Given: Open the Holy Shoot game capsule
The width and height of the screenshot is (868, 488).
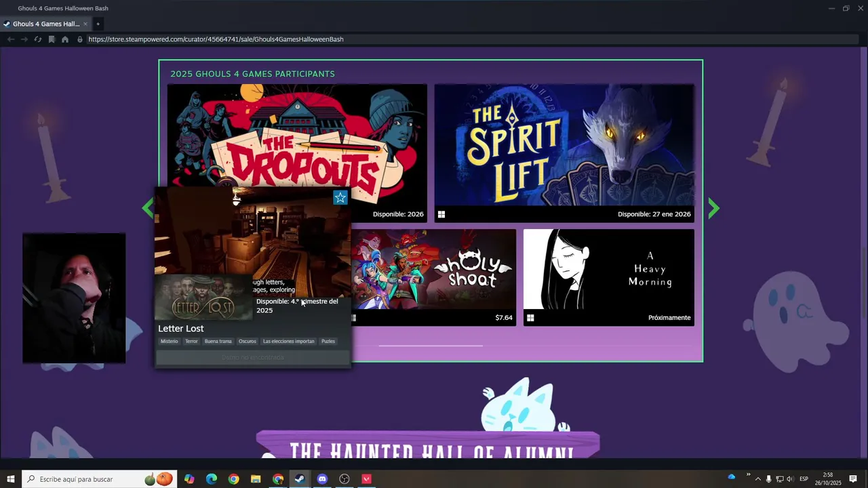Looking at the screenshot, I should click(x=433, y=277).
